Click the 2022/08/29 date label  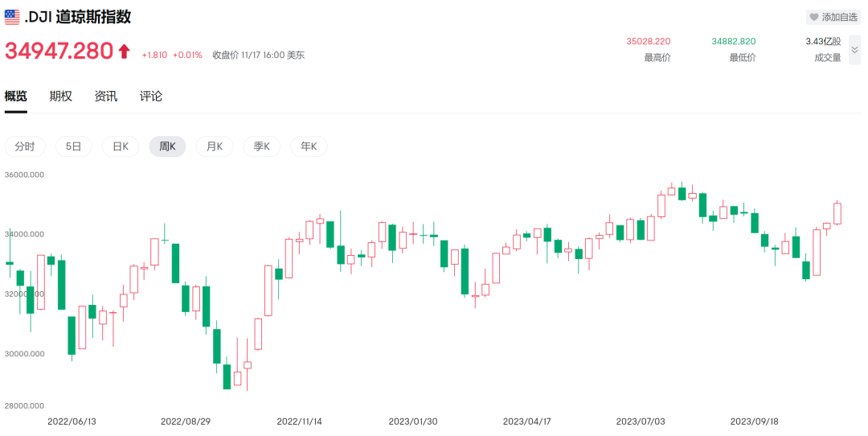click(186, 422)
